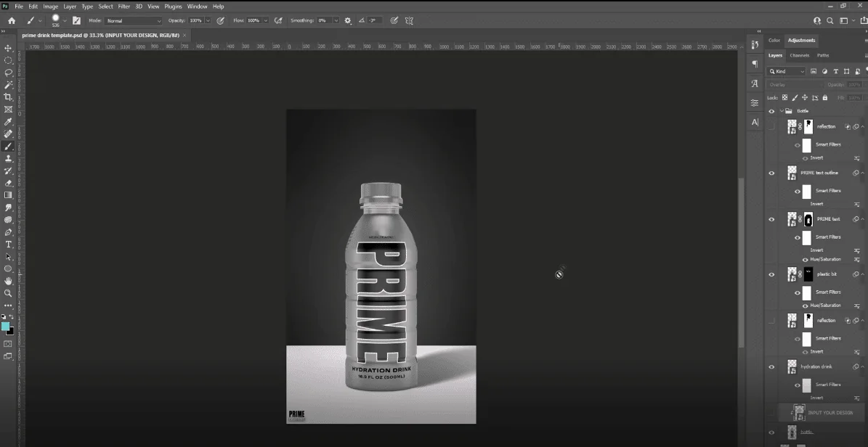Select the Horizontal Type tool
Screen dimensions: 868x447
point(8,244)
